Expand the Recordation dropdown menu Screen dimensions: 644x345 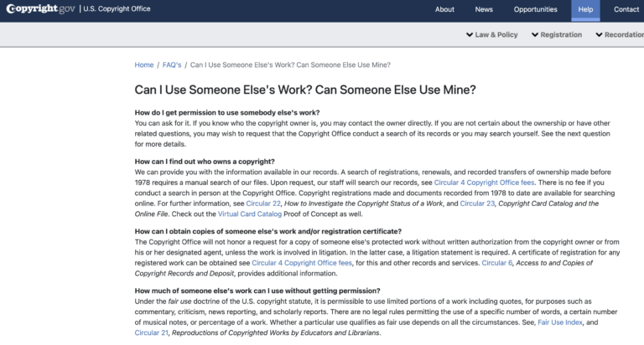tap(619, 35)
